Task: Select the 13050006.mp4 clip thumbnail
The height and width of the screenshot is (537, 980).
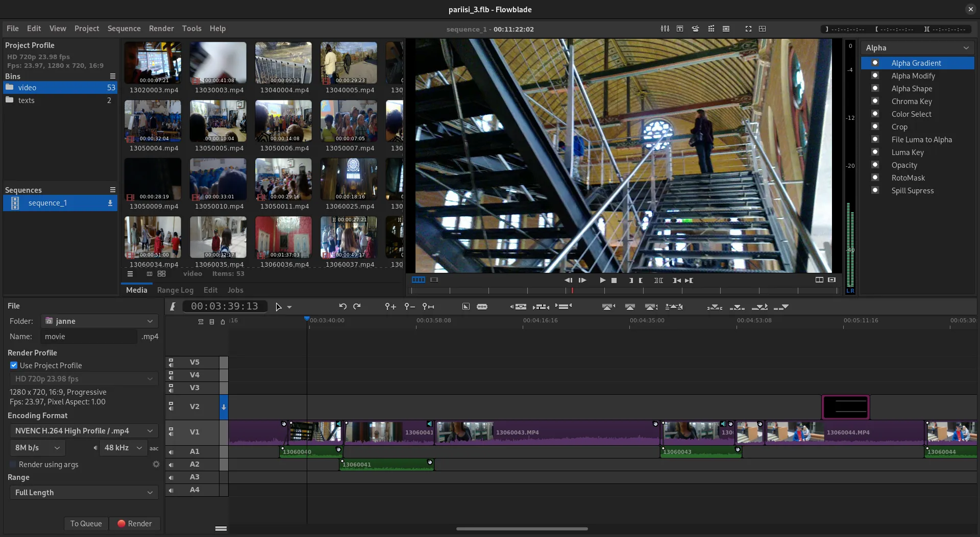Action: [x=283, y=121]
